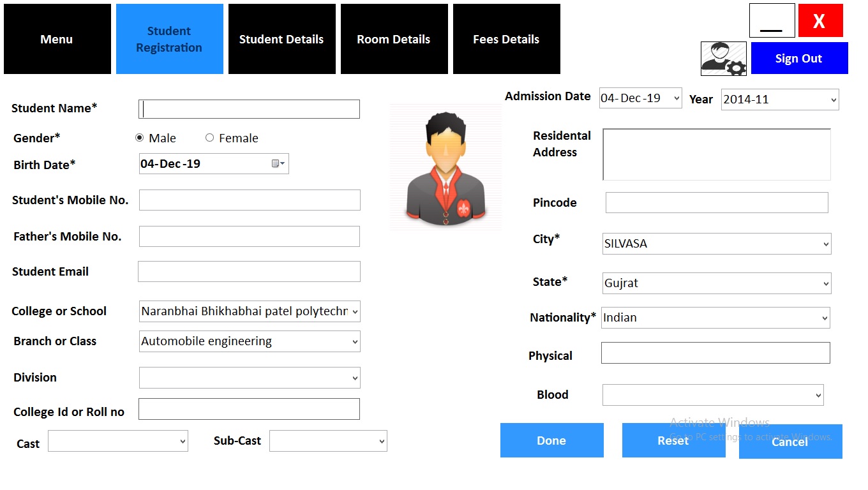This screenshot has height=490, width=868.
Task: Click the Done button to submit
Action: pos(551,440)
